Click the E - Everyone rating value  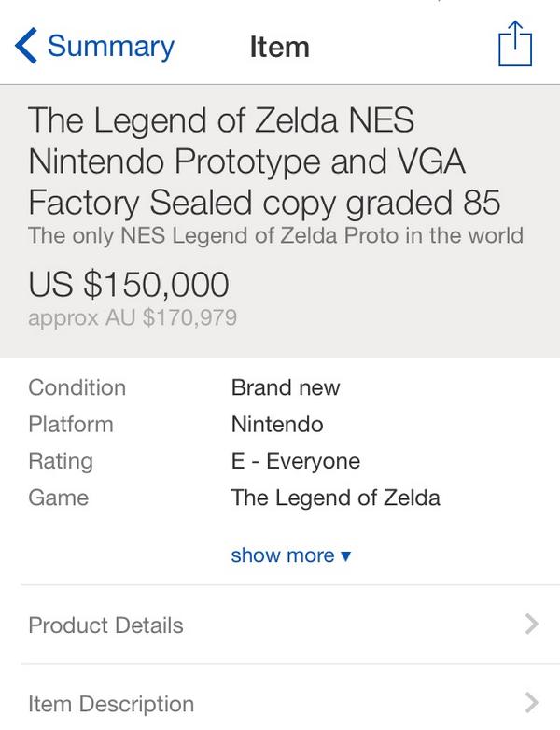296,460
